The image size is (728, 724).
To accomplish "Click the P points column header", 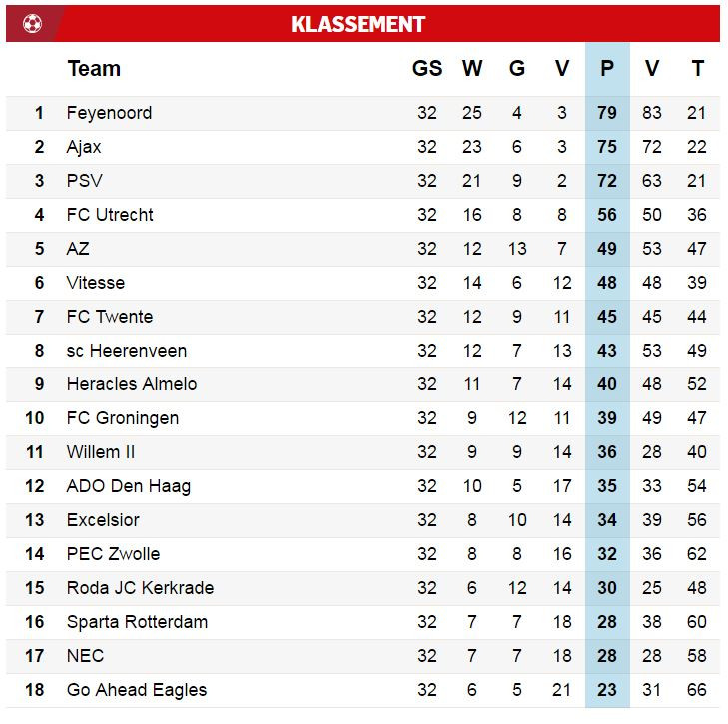I will [607, 69].
